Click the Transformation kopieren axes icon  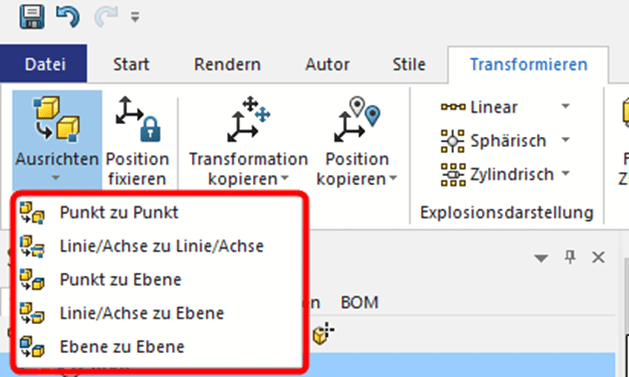pyautogui.click(x=249, y=119)
